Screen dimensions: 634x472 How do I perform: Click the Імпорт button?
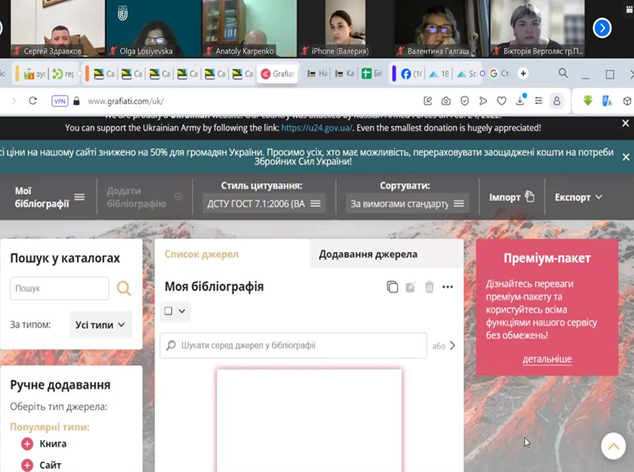(x=512, y=197)
